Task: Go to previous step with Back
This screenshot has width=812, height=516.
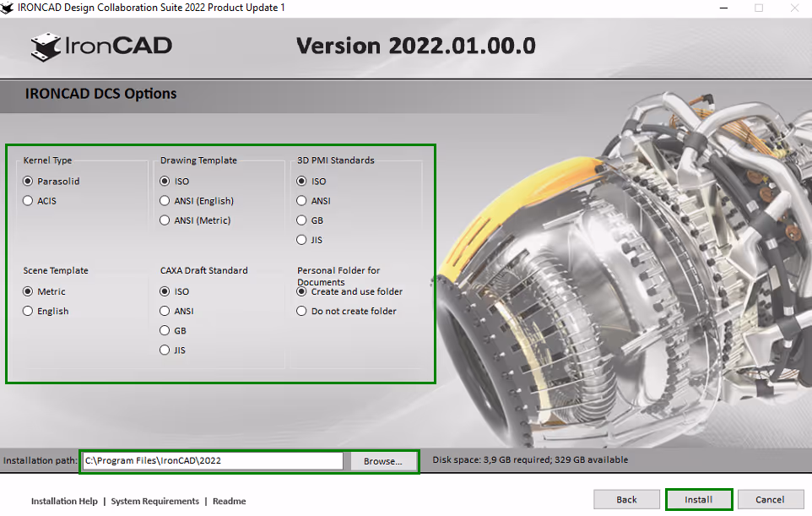Action: 626,499
